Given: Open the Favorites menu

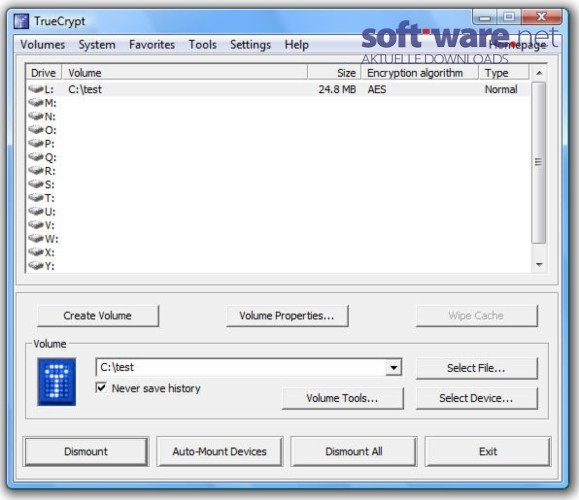Looking at the screenshot, I should click(152, 45).
